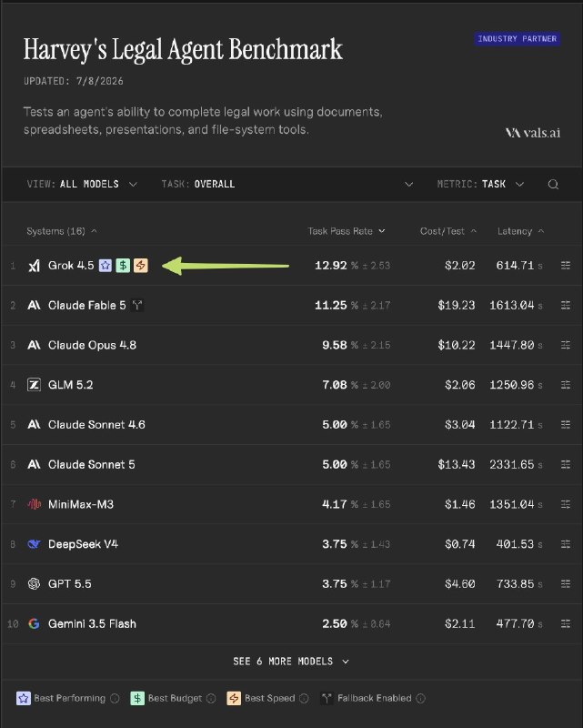Open Claude Fable 5 model name

(x=86, y=305)
